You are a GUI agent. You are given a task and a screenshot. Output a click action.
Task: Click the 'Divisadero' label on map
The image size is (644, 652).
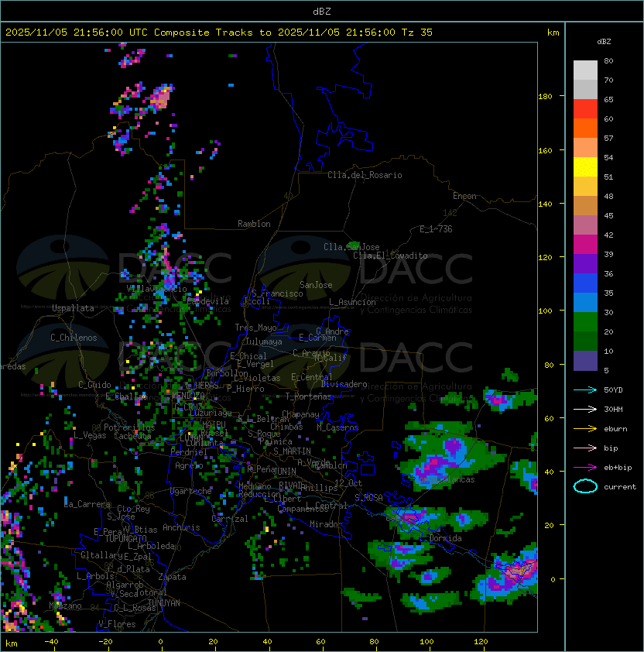[x=344, y=384]
